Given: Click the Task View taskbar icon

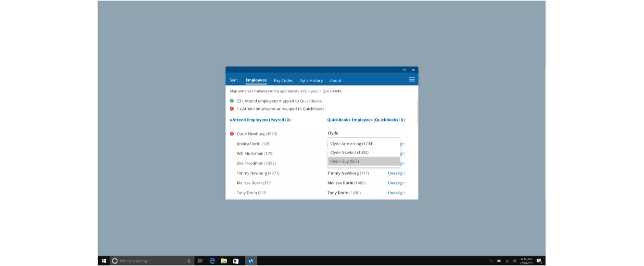Looking at the screenshot, I should [x=200, y=261].
